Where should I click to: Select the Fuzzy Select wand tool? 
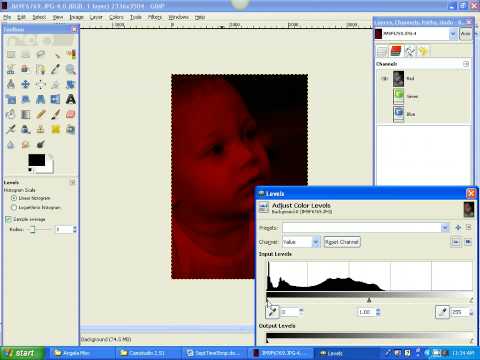click(x=56, y=54)
